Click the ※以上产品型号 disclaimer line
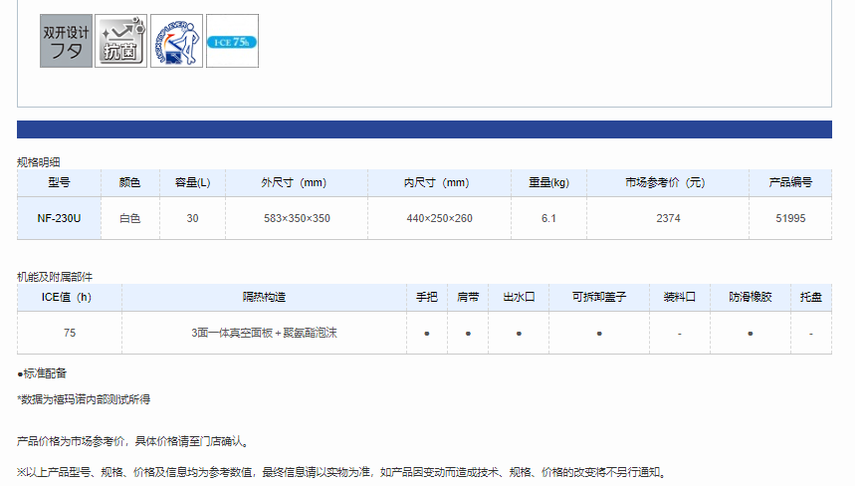This screenshot has width=868, height=486. tap(341, 472)
